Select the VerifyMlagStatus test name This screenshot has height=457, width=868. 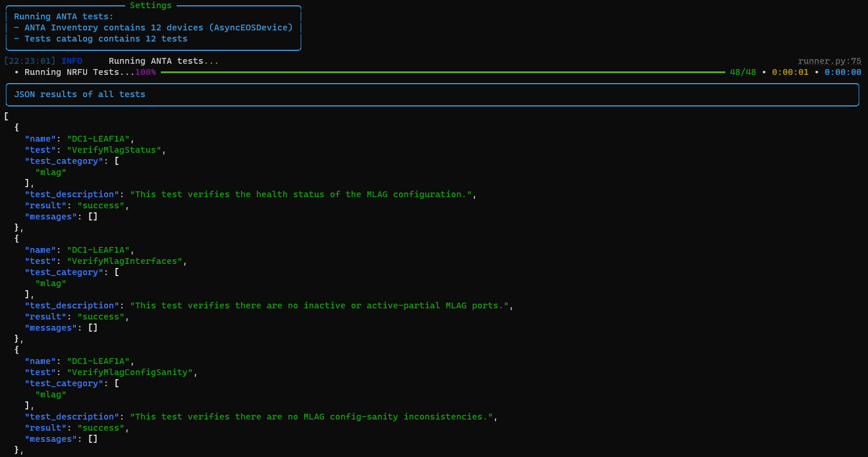pos(114,150)
